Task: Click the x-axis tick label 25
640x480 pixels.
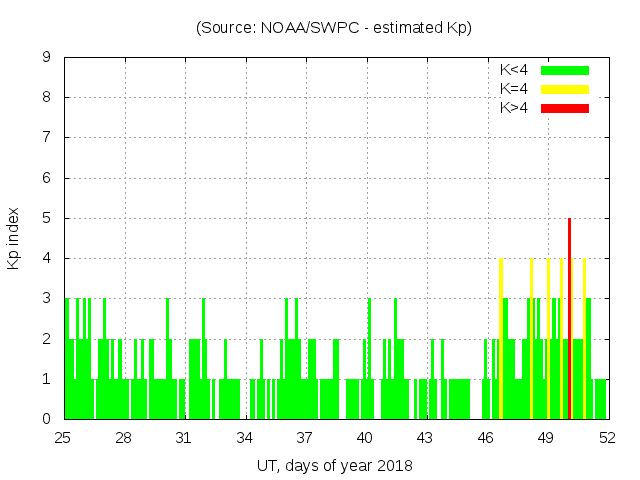Action: [64, 438]
